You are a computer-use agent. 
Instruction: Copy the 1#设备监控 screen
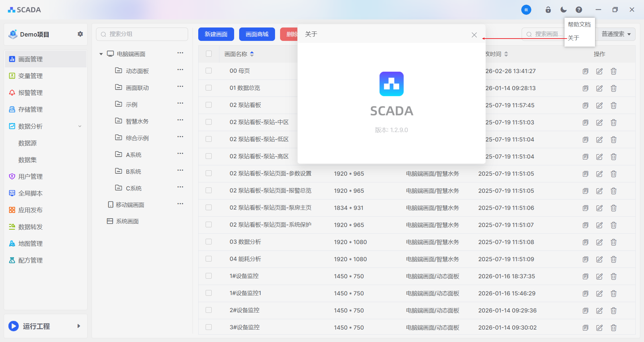[585, 276]
